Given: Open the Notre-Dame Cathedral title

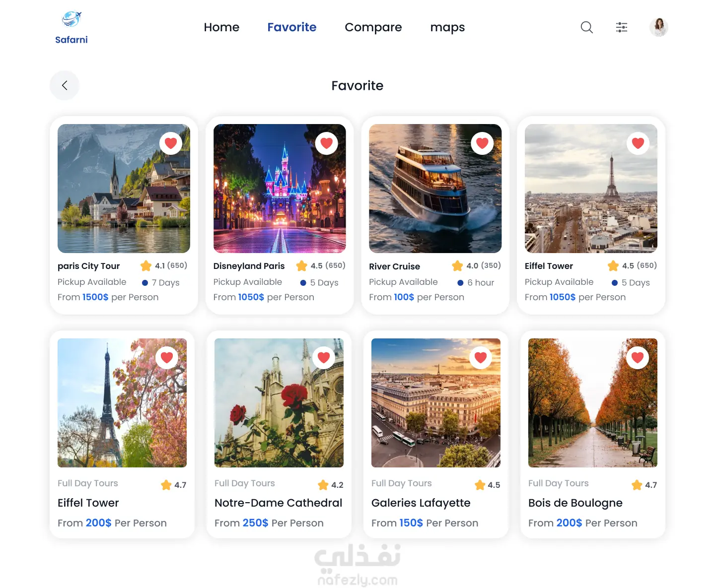Looking at the screenshot, I should 278,503.
